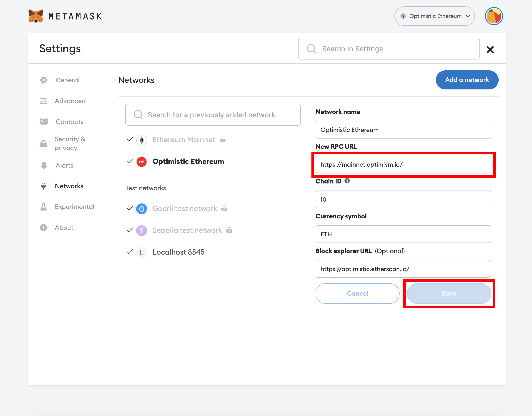
Task: Expand the Optimistic Ethereum network dropdown
Action: (x=434, y=16)
